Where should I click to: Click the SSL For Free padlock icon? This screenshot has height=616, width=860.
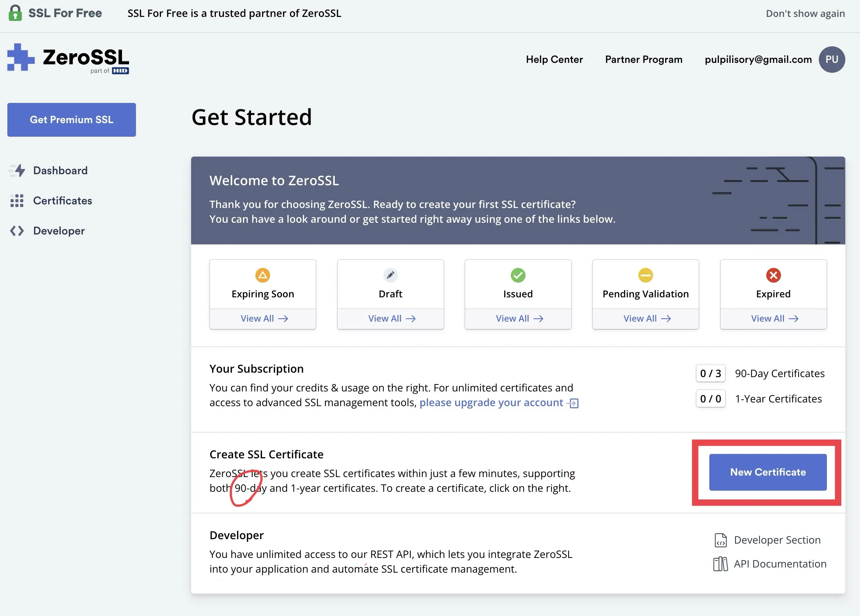(x=15, y=13)
